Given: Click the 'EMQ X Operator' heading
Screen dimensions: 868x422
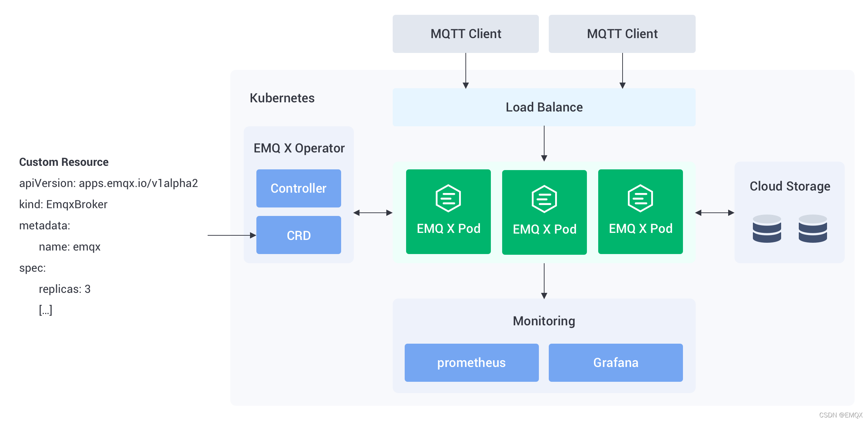Looking at the screenshot, I should (x=299, y=148).
